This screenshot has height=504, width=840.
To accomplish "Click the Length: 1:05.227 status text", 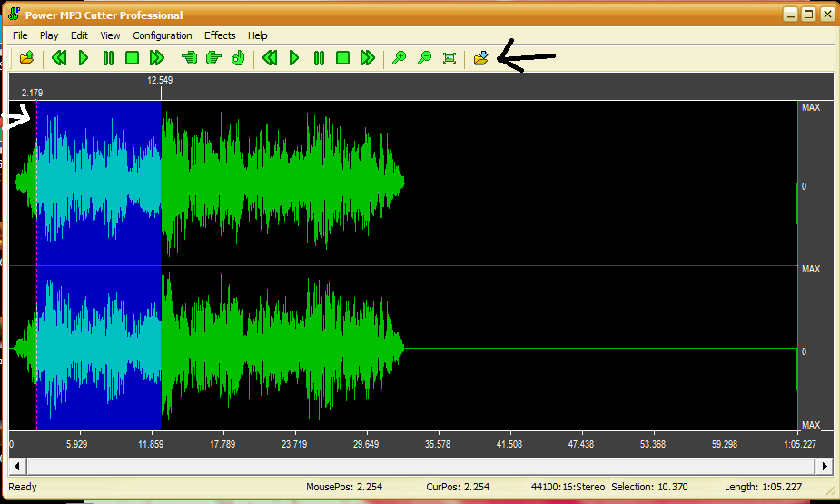I will [x=763, y=487].
